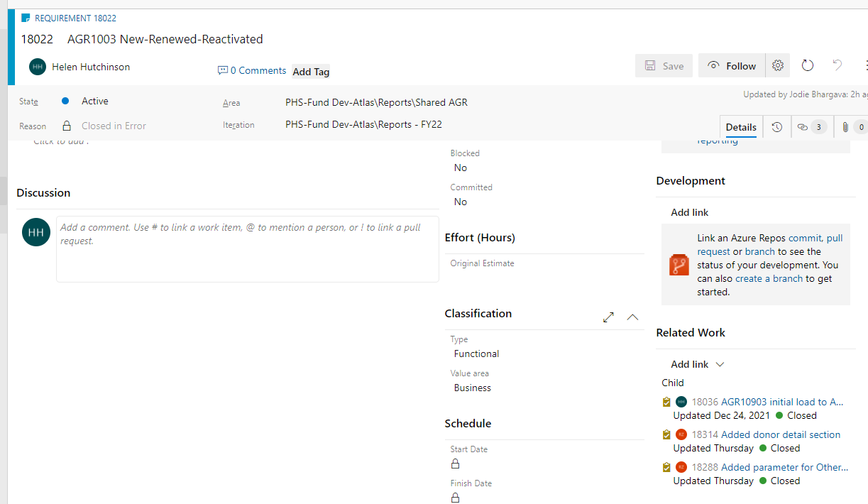This screenshot has height=504, width=868.
Task: Click the settings gear icon beside Follow
Action: 778,65
